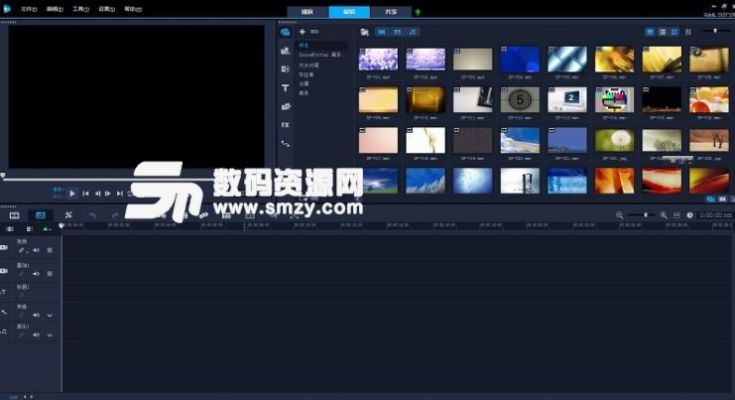Open the Path motion library icon
Viewport: 735px width, 400px height.
pyautogui.click(x=285, y=143)
